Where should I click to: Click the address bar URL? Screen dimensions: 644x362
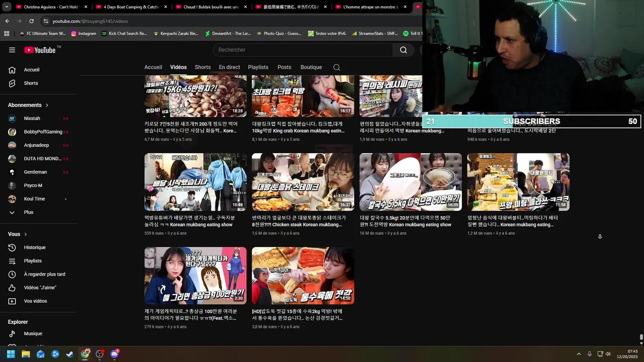tap(90, 21)
